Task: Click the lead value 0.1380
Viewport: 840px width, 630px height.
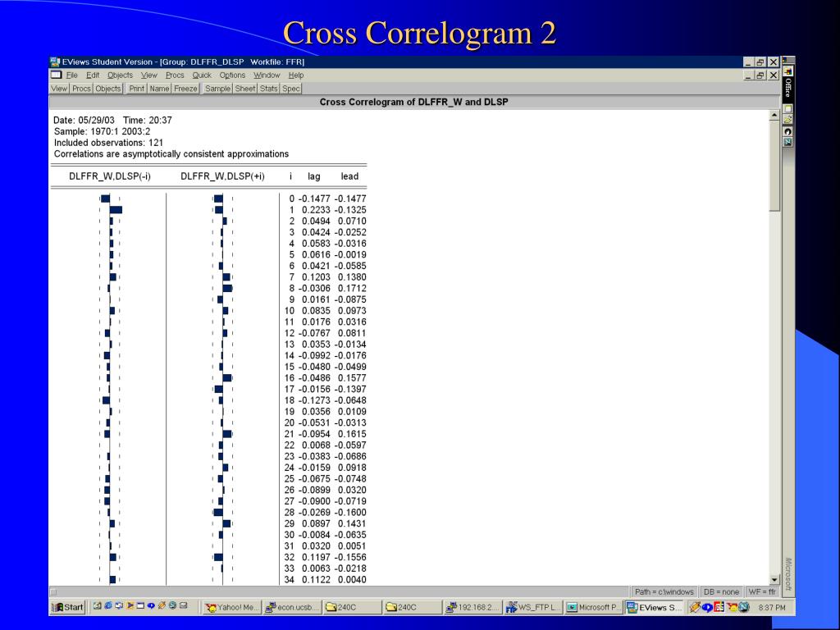Action: (x=352, y=277)
